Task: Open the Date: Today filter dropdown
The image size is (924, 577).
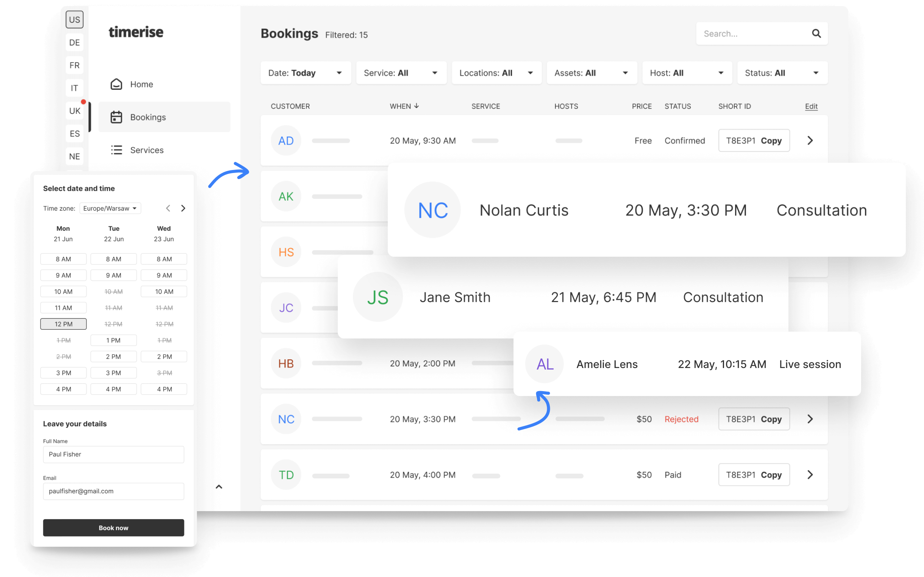Action: tap(305, 73)
